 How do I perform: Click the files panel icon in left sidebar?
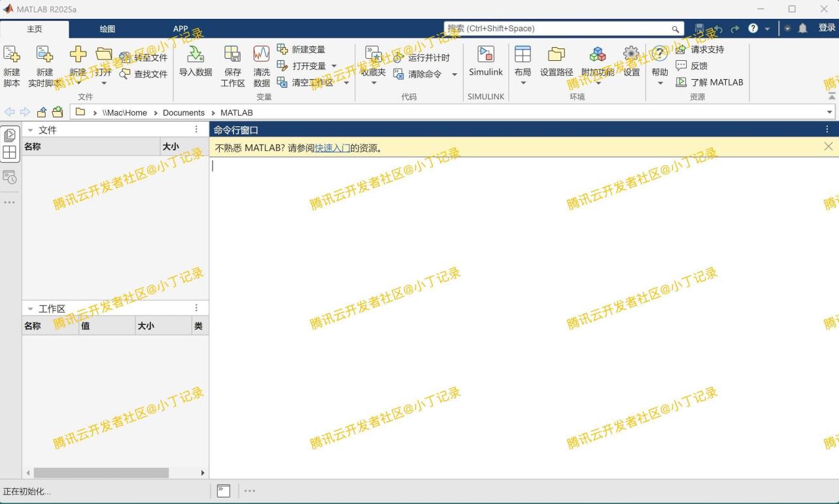pyautogui.click(x=10, y=135)
